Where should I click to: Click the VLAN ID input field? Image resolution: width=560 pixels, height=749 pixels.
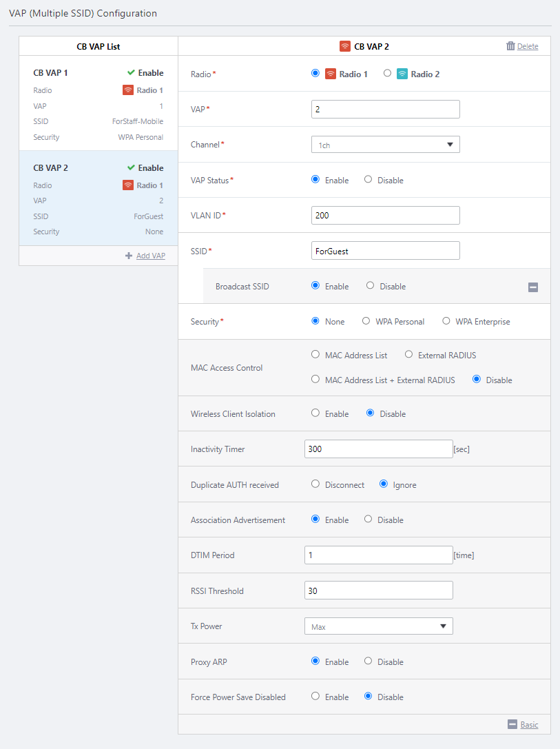[385, 216]
